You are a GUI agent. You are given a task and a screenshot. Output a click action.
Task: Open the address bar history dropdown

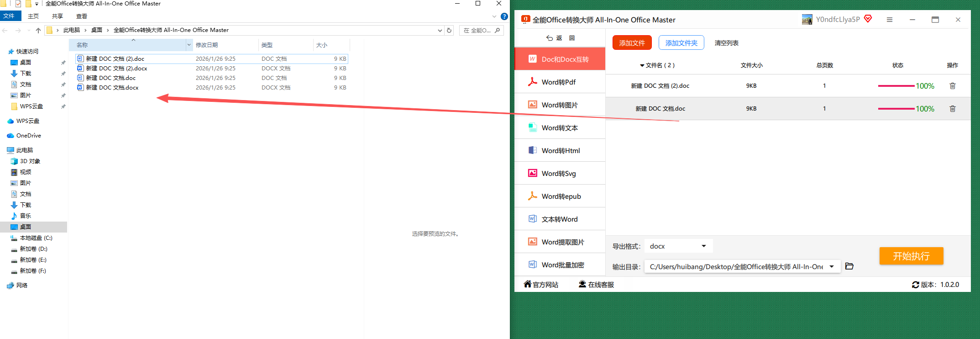(x=440, y=31)
